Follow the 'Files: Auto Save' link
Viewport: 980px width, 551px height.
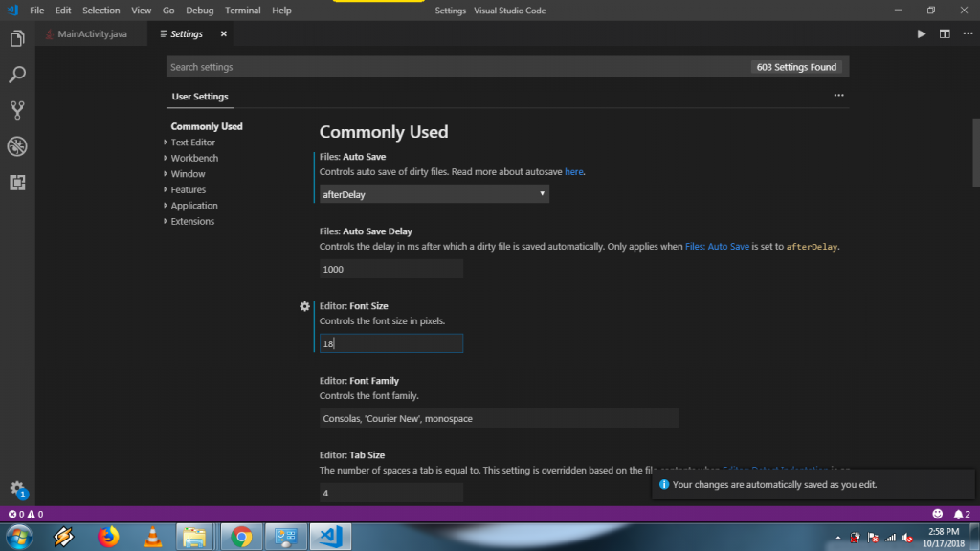[x=717, y=247]
